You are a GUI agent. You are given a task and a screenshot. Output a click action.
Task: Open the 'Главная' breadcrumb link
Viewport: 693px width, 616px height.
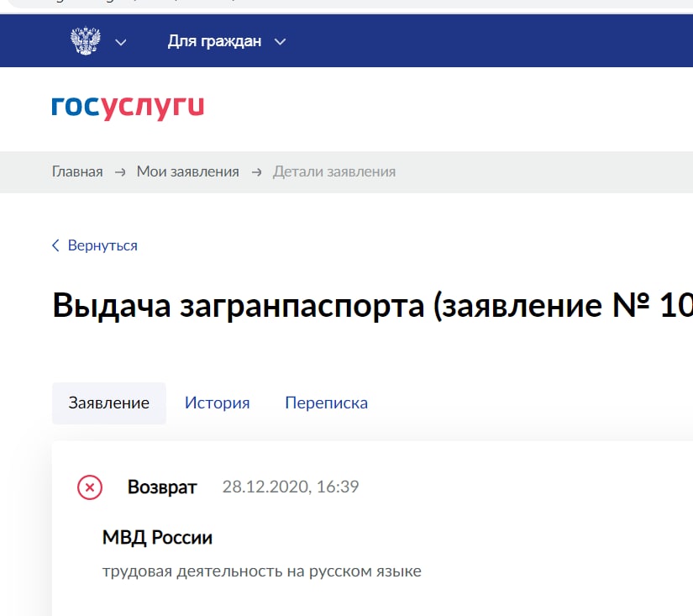click(x=77, y=171)
